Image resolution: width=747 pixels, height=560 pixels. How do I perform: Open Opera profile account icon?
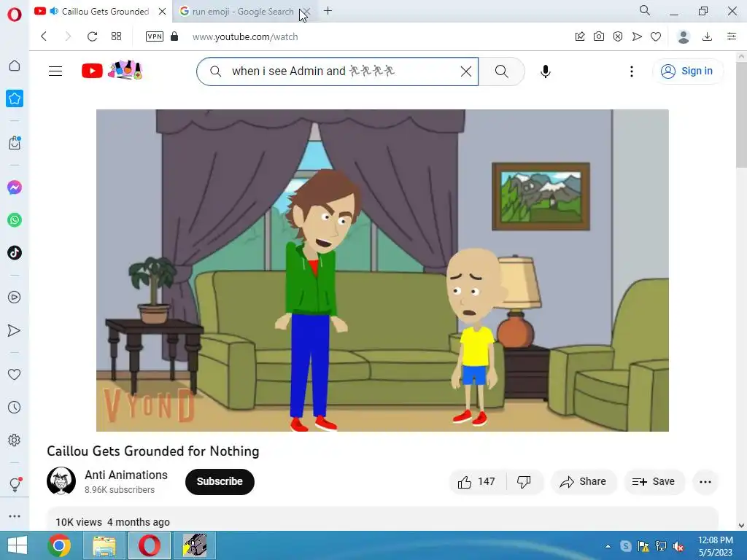tap(684, 36)
